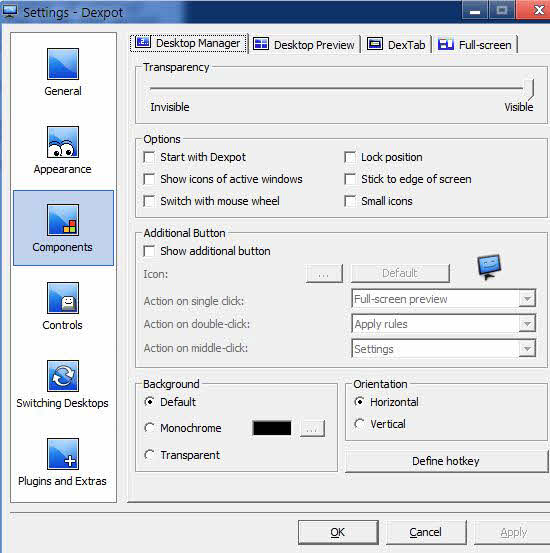Click the Cancel button
This screenshot has height=553, width=550.
pyautogui.click(x=426, y=532)
